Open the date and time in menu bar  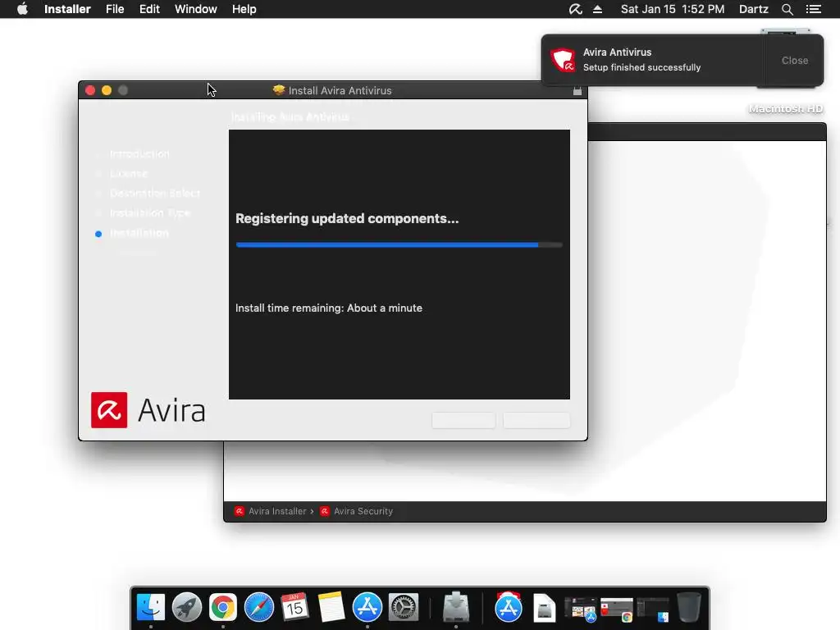tap(673, 9)
